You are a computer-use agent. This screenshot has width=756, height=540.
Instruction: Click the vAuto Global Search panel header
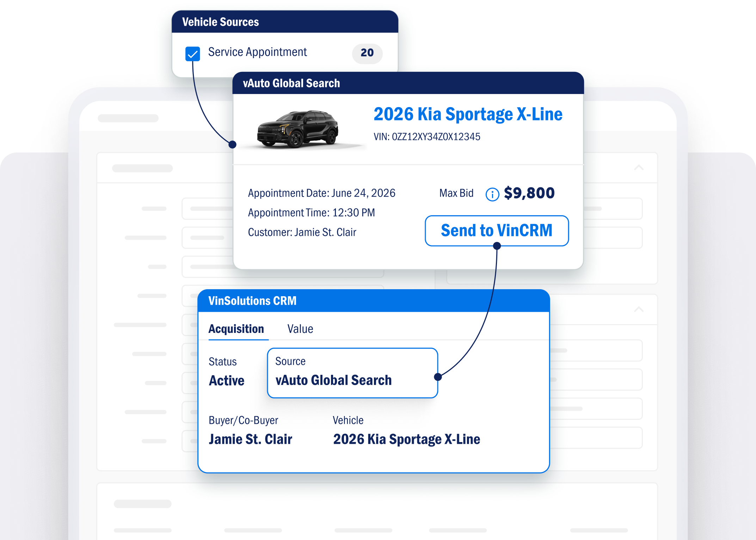point(408,83)
